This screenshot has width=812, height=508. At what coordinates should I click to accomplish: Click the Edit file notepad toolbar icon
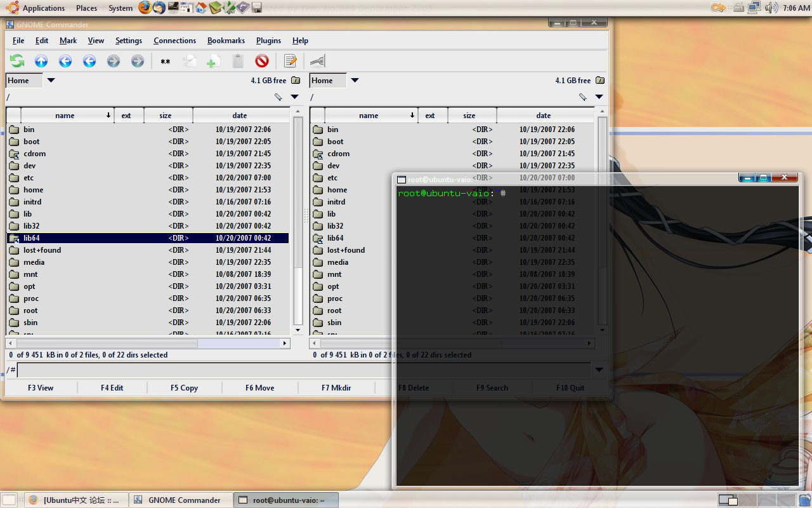(291, 61)
